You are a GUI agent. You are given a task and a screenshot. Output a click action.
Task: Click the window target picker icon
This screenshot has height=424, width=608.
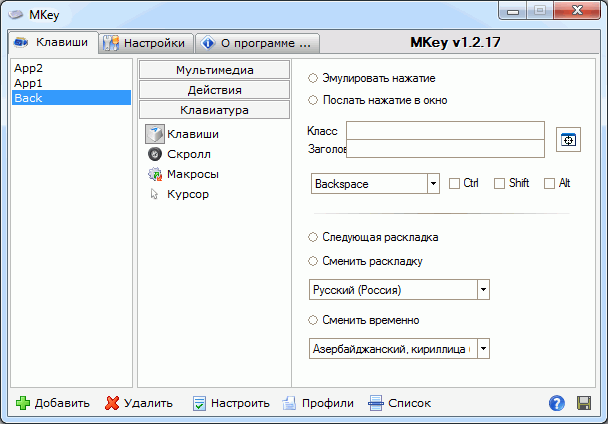(x=568, y=139)
